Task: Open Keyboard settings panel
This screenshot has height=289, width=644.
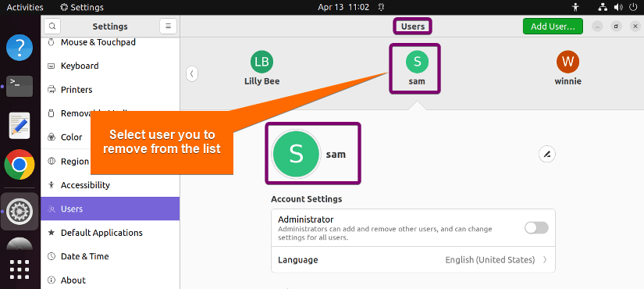Action: [x=110, y=66]
